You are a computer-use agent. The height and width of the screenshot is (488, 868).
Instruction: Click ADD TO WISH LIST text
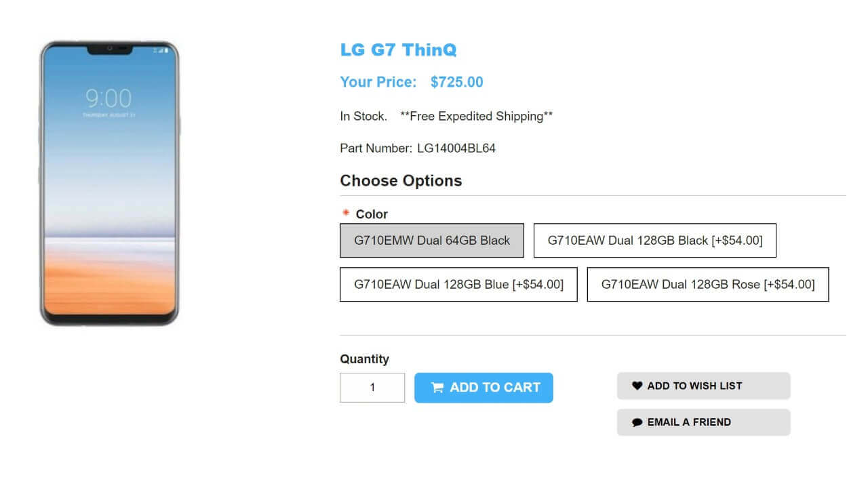(x=694, y=386)
